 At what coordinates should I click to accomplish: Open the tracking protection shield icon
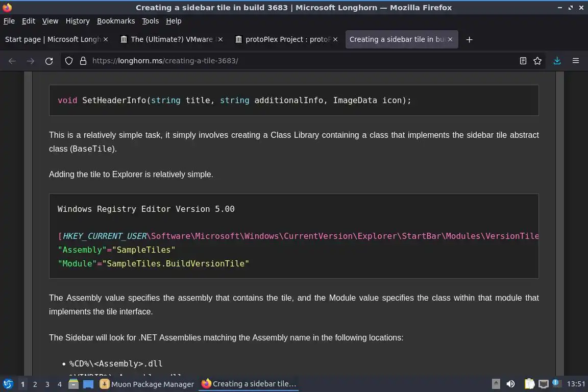[x=68, y=61]
